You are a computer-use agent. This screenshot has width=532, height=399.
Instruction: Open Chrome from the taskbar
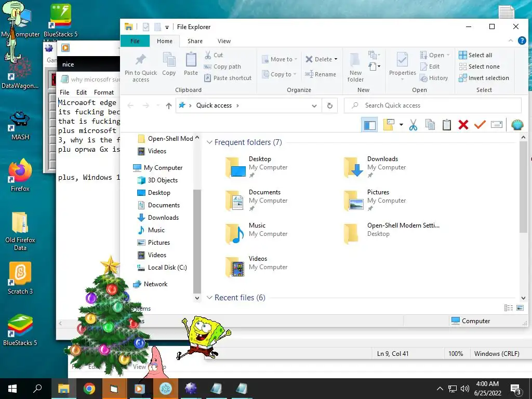click(x=89, y=389)
